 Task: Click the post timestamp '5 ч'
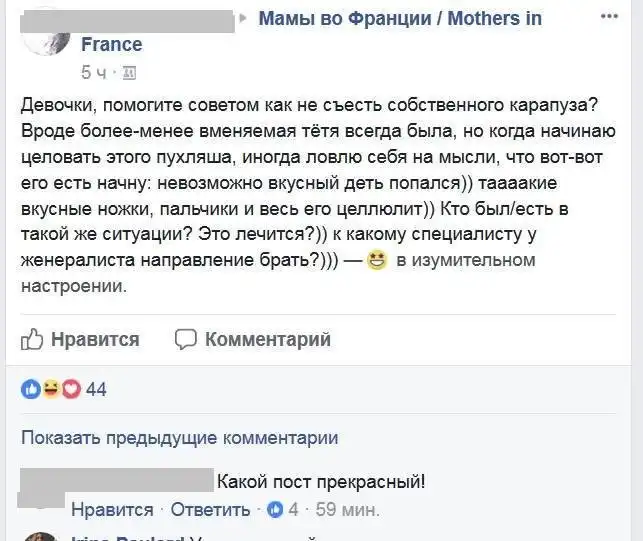pos(93,72)
